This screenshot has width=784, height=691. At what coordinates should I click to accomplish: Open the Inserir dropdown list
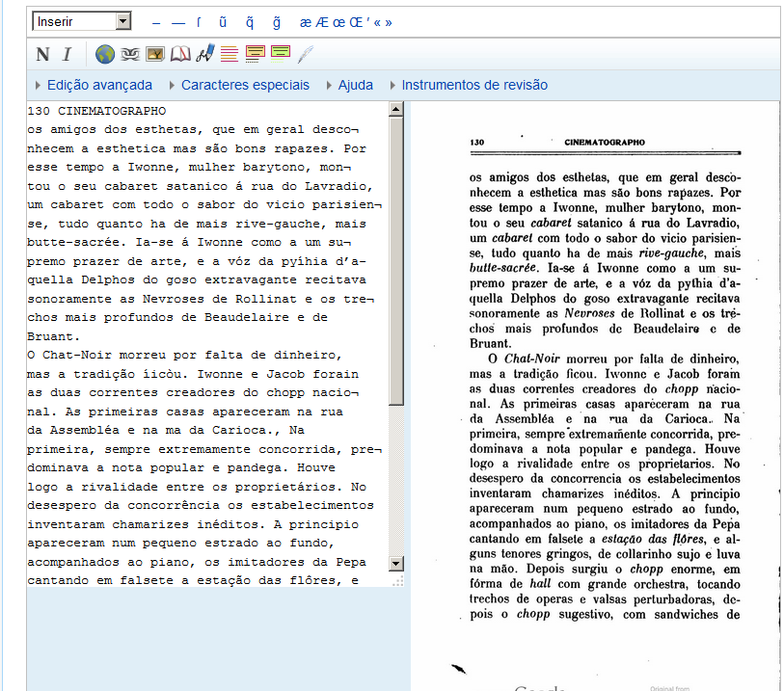pos(82,21)
